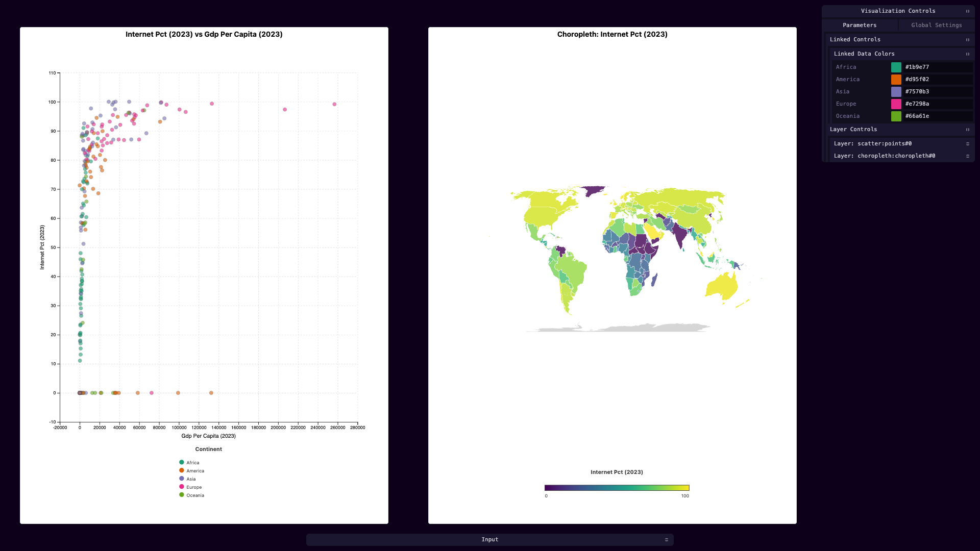
Task: Open the Europe color swatch
Action: click(x=896, y=104)
